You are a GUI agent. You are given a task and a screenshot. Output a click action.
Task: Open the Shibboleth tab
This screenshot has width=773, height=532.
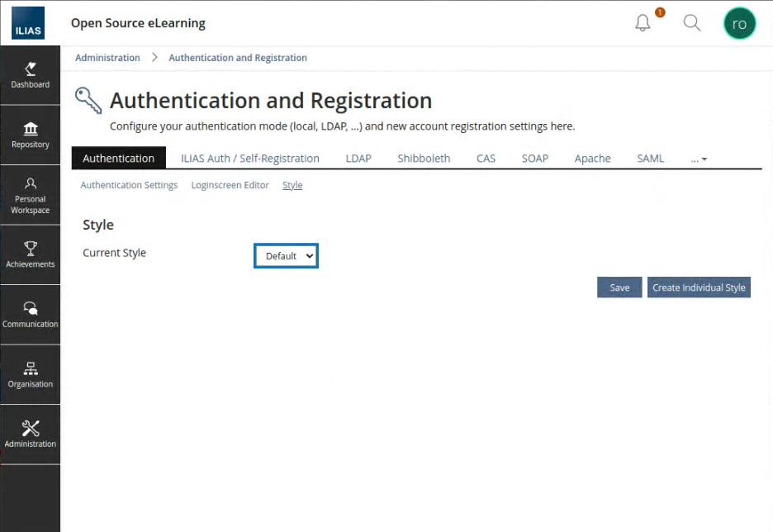(x=424, y=159)
